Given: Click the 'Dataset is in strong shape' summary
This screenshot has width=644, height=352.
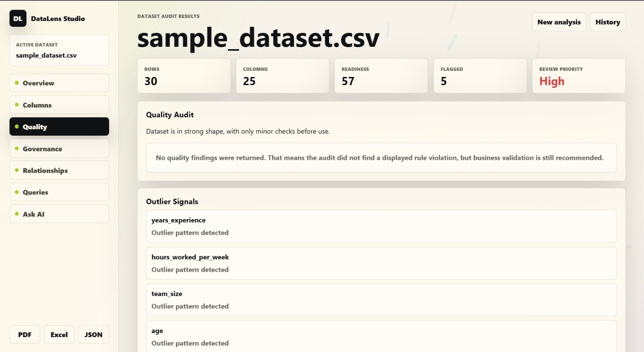Looking at the screenshot, I should tap(238, 131).
